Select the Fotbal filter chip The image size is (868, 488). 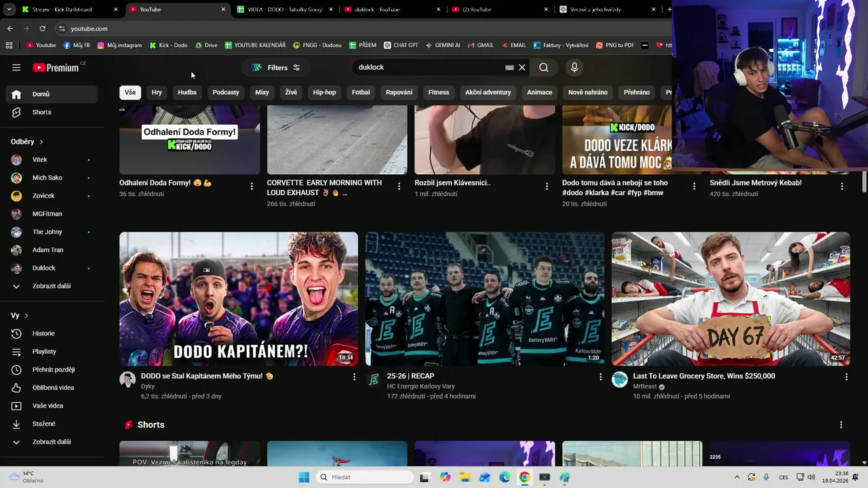[361, 92]
